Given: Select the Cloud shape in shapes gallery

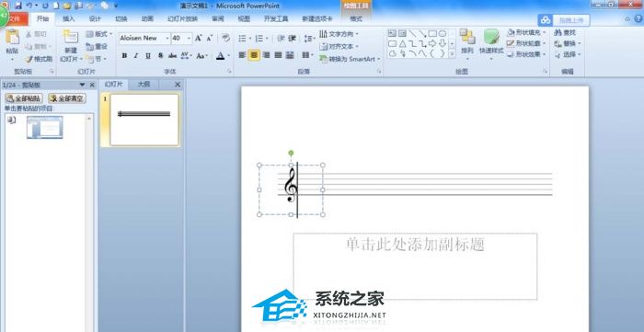Looking at the screenshot, I should click(392, 53).
